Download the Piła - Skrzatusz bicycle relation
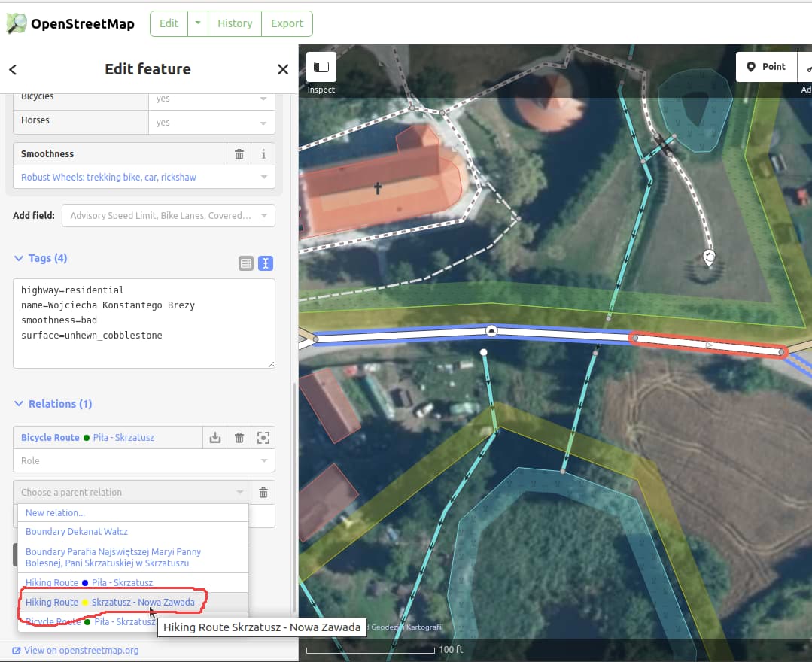 point(215,438)
